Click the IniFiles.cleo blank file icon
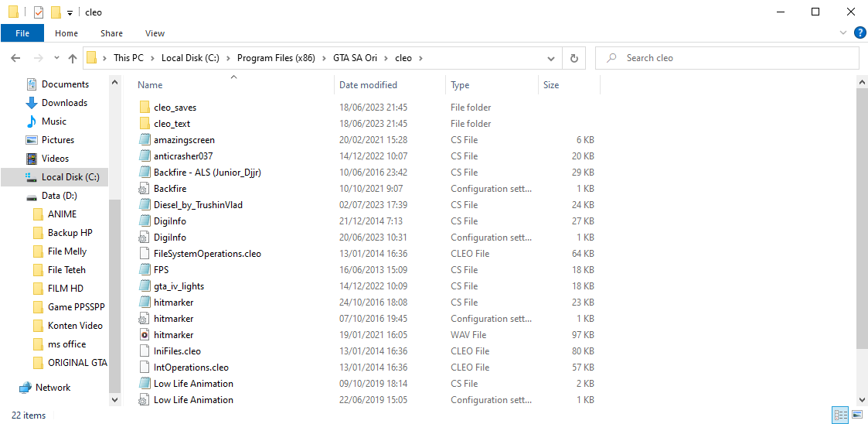 point(144,350)
